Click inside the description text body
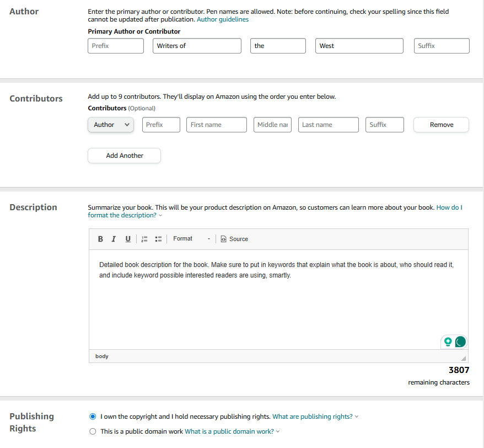This screenshot has height=448, width=484. (278, 300)
